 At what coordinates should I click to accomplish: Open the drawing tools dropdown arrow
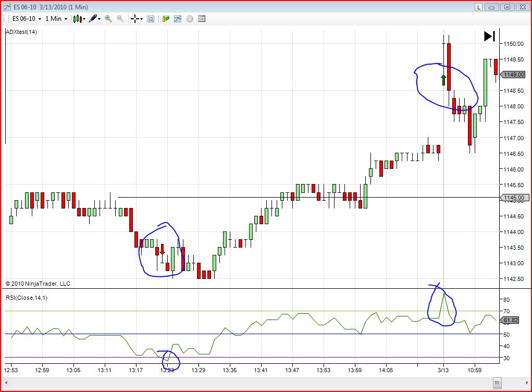click(x=99, y=19)
